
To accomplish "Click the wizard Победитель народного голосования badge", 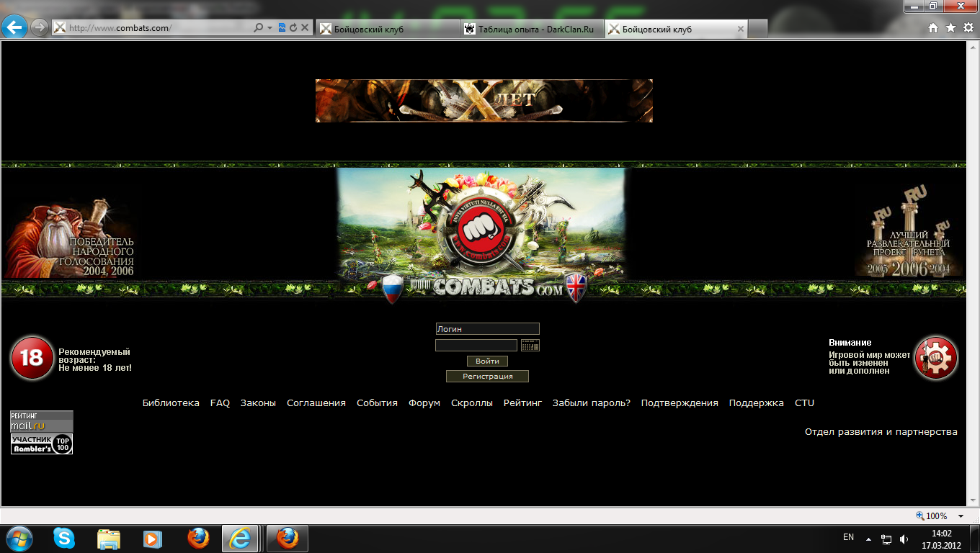I will pos(70,239).
